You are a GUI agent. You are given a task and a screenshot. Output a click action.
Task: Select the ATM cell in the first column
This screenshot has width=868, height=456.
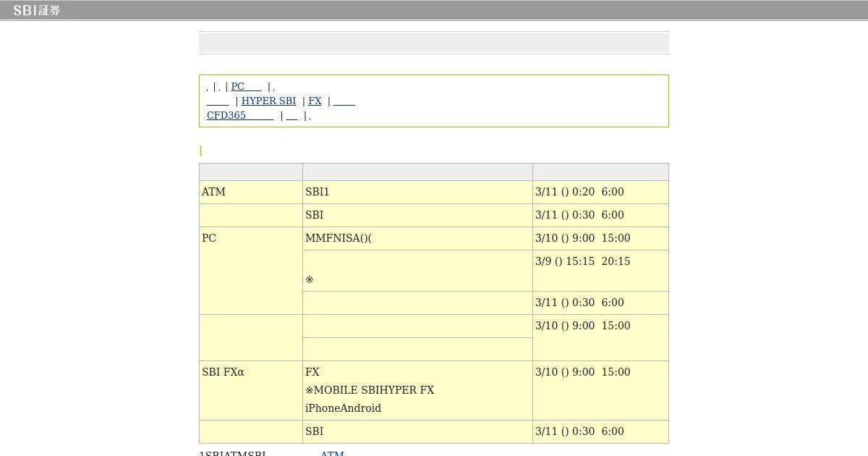click(x=250, y=192)
